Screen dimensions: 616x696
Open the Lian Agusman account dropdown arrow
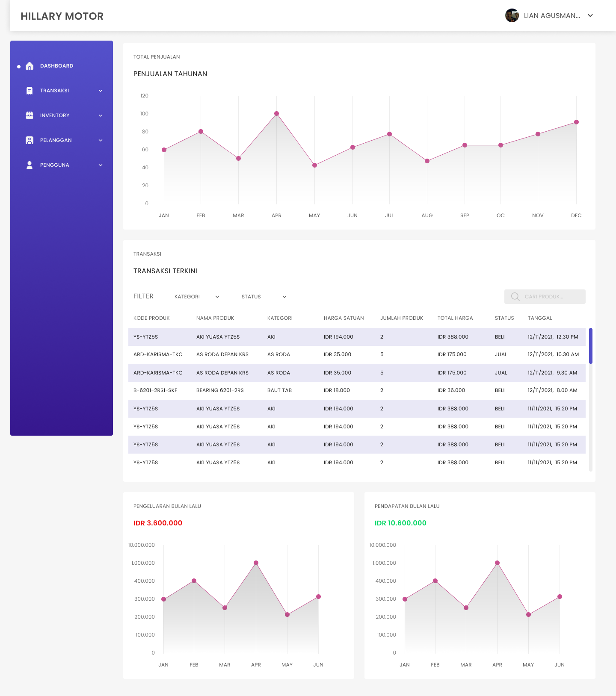pos(590,16)
